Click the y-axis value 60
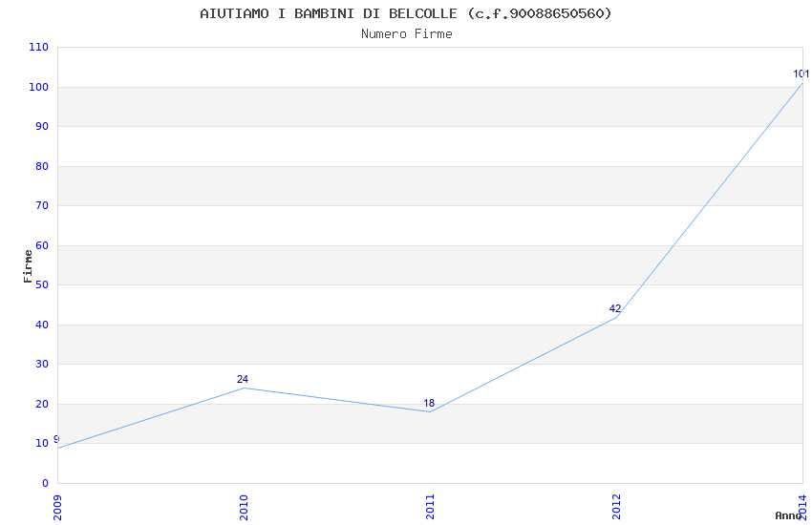This screenshot has width=812, height=525. click(x=42, y=245)
